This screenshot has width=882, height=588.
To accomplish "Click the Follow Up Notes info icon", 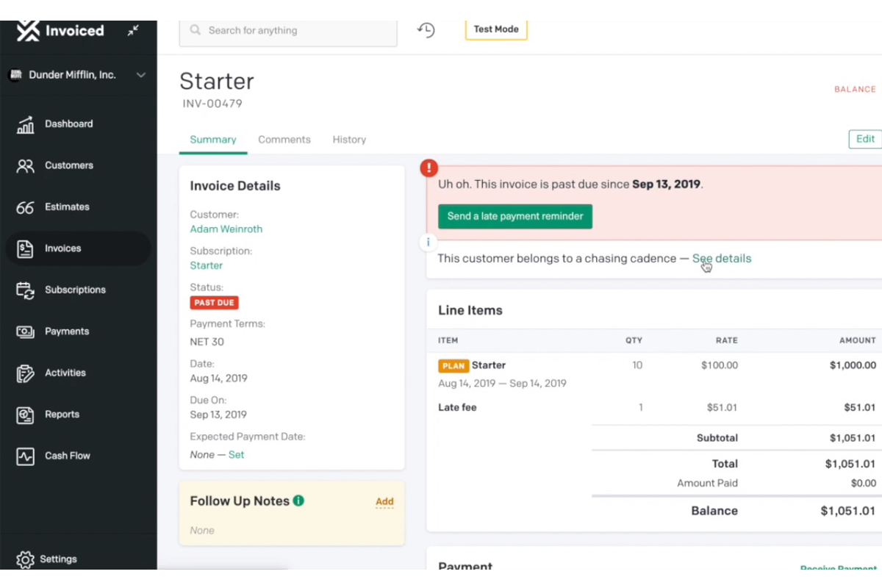I will coord(298,501).
